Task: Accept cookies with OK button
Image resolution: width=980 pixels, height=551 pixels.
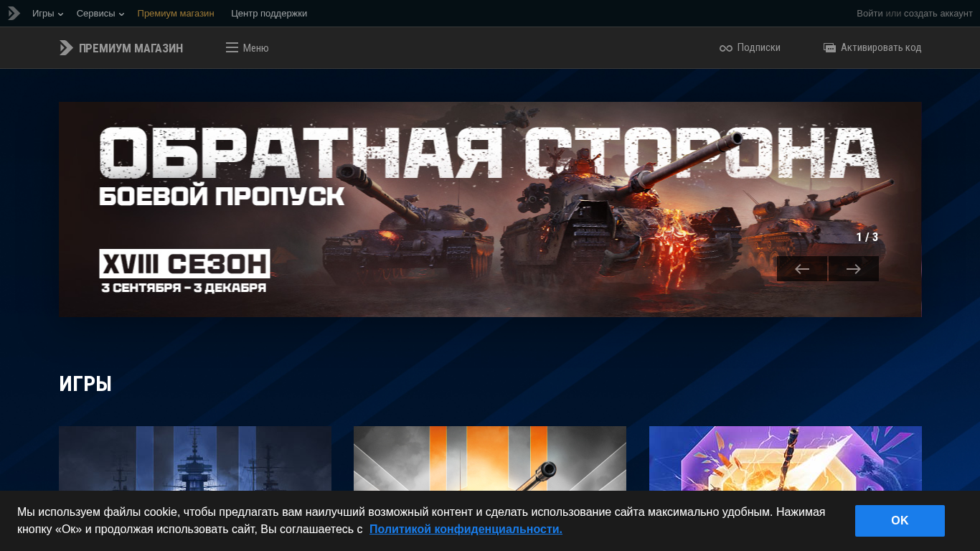Action: (x=900, y=521)
